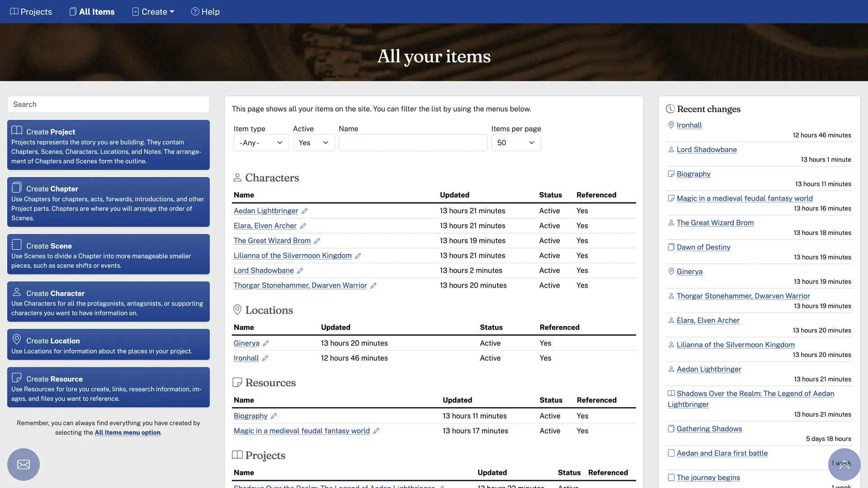
Task: Select All Items in the top navigation
Action: (x=92, y=12)
